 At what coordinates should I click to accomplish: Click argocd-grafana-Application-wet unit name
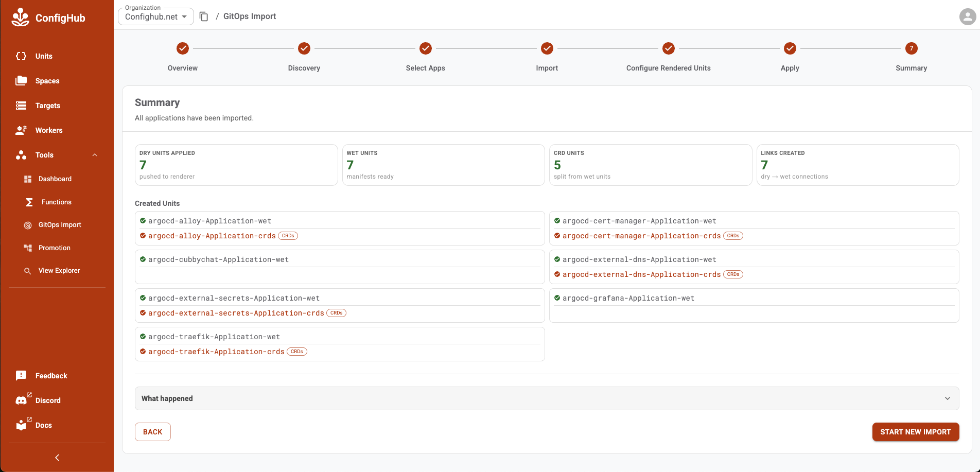(628, 298)
